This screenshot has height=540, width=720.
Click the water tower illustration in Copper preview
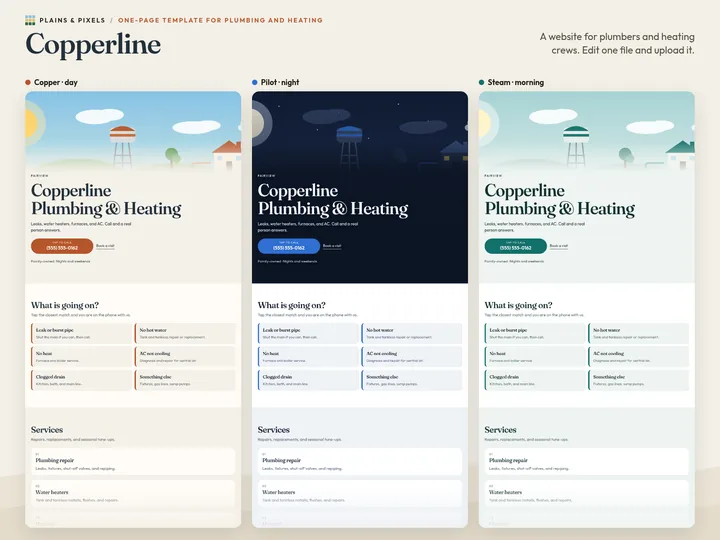tap(123, 146)
